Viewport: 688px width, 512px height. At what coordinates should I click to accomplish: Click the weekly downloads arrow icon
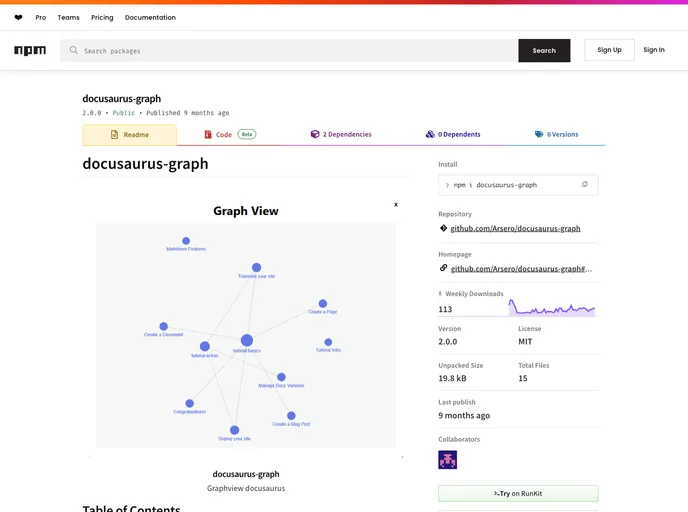click(x=440, y=294)
